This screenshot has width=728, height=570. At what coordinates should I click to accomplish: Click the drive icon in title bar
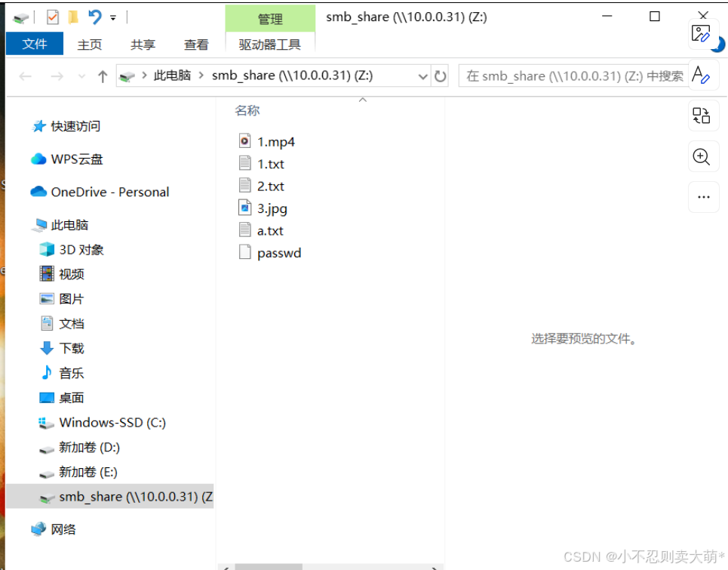[21, 18]
